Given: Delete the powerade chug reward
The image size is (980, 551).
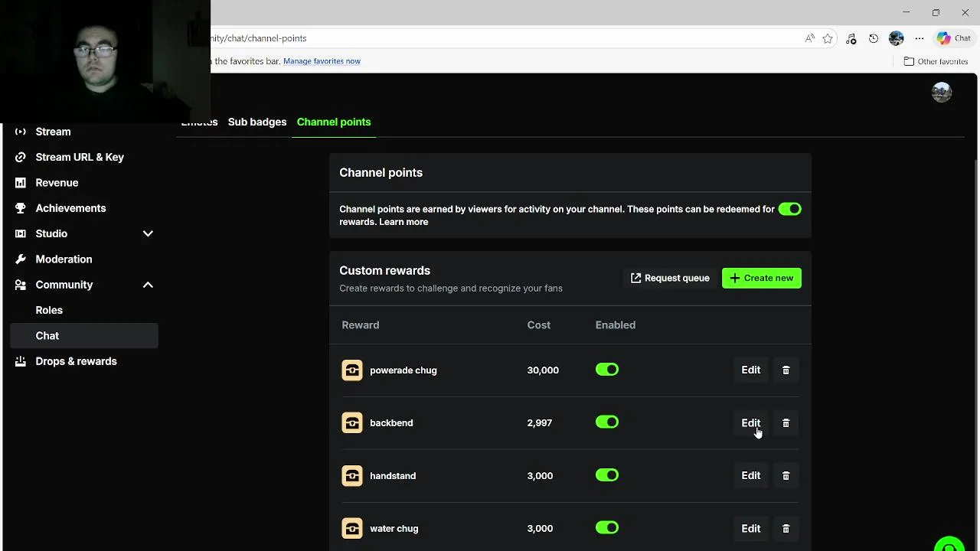Looking at the screenshot, I should pyautogui.click(x=786, y=370).
